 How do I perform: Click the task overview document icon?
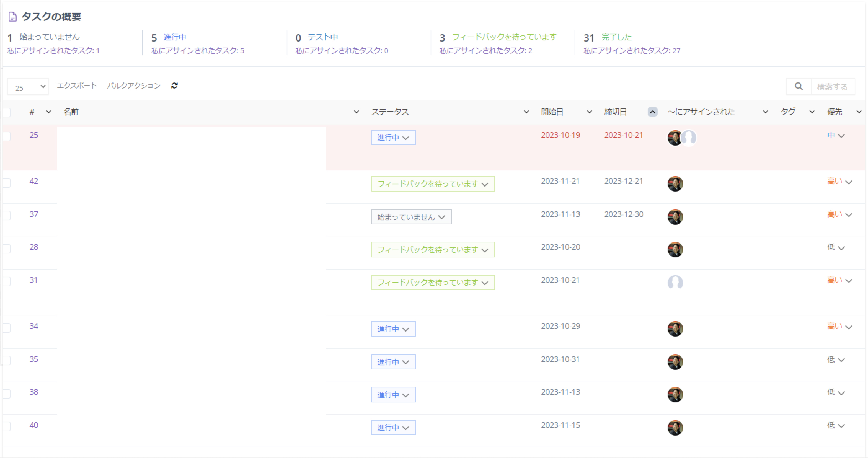tap(12, 17)
